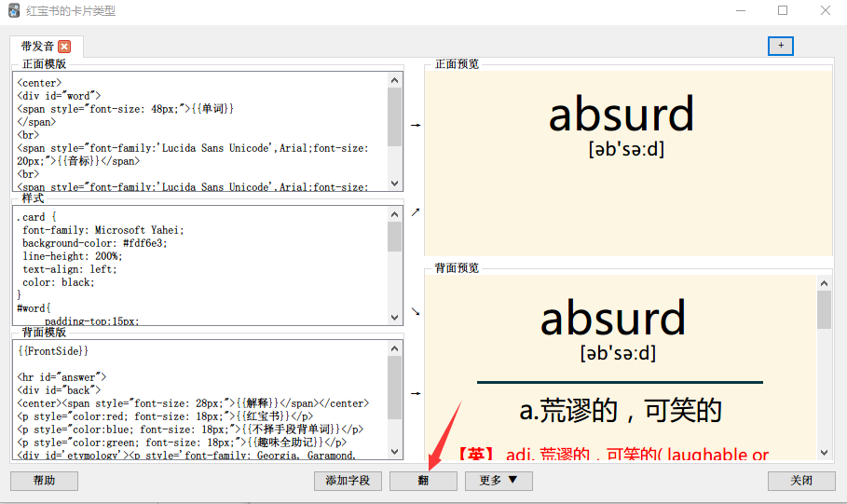Screen dimensions: 847x504
Task: Click the 翻 flip button
Action: pos(423,481)
